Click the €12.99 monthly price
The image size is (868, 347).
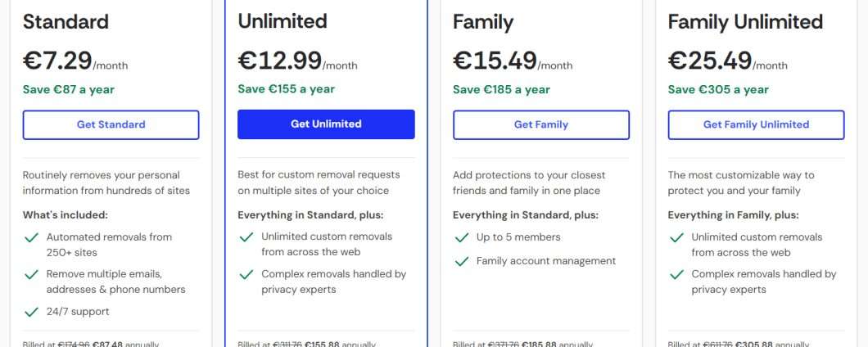[x=278, y=61]
